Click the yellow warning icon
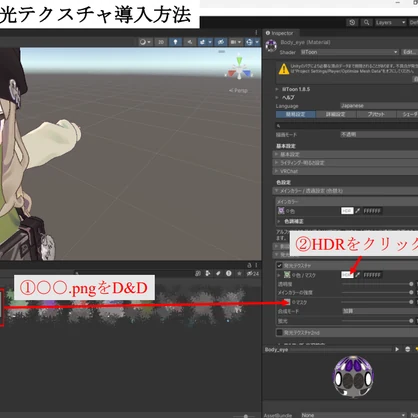 tap(284, 69)
